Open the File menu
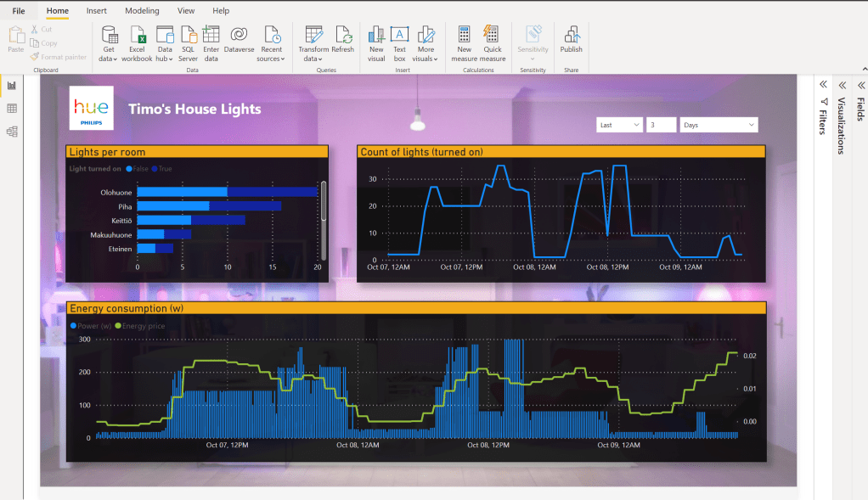 point(18,11)
